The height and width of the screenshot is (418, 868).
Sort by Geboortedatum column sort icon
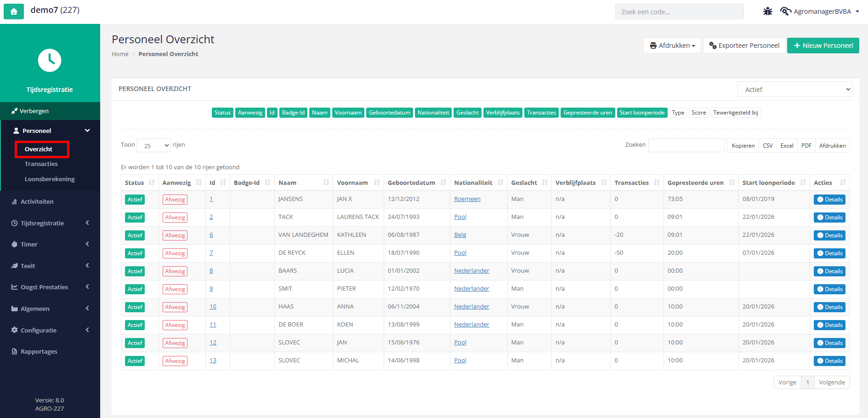click(443, 183)
